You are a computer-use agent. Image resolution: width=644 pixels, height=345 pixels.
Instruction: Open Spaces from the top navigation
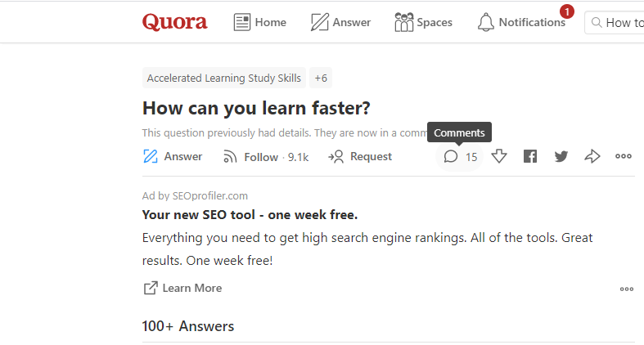(423, 22)
